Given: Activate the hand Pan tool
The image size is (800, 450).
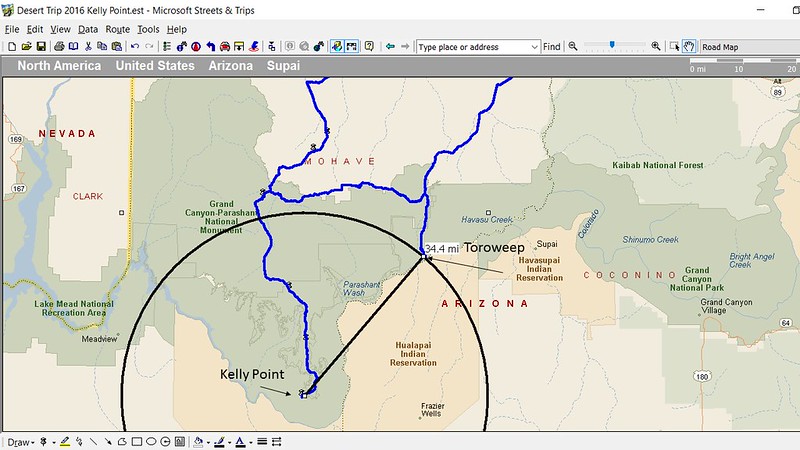Looking at the screenshot, I should coord(689,46).
